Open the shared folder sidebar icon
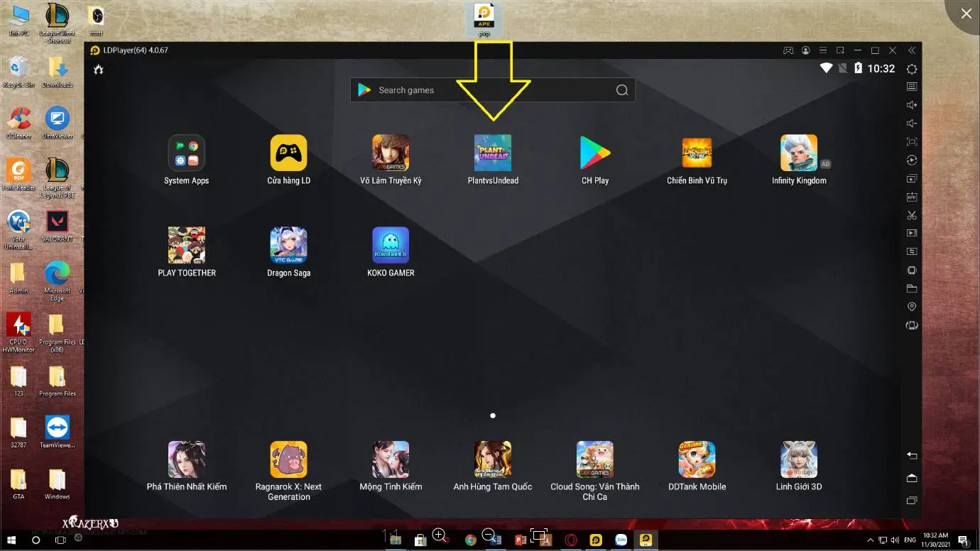This screenshot has width=980, height=551. [912, 289]
